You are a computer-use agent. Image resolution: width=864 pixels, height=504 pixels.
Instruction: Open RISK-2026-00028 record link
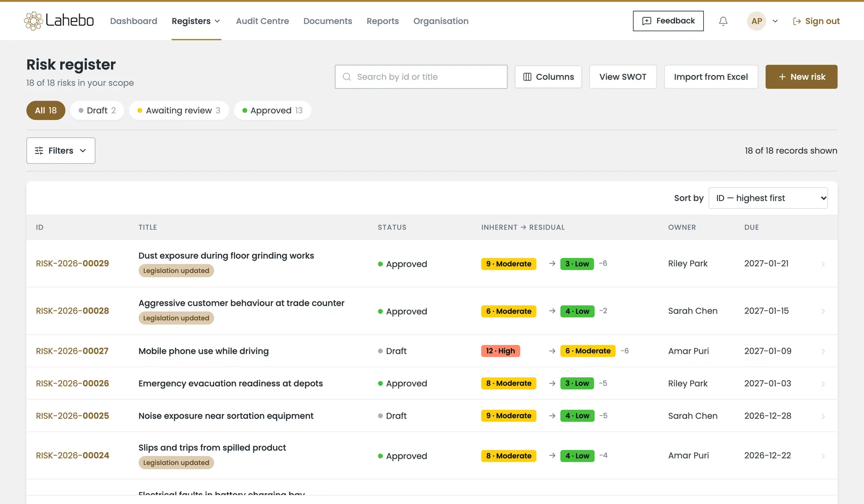coord(72,311)
